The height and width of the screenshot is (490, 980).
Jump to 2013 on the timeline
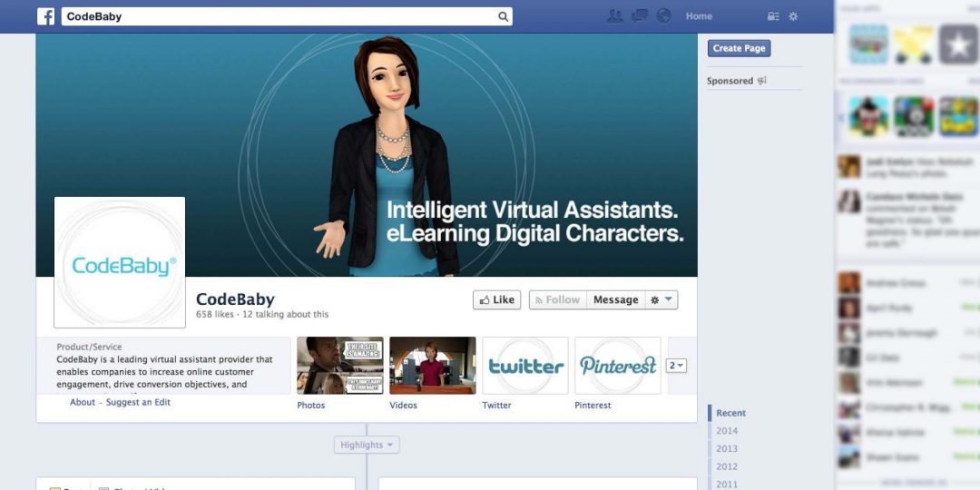point(727,448)
